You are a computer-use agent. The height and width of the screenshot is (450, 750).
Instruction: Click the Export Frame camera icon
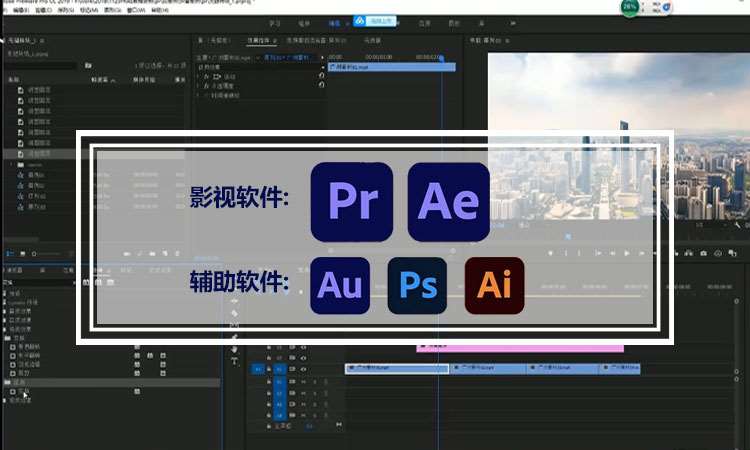704,254
